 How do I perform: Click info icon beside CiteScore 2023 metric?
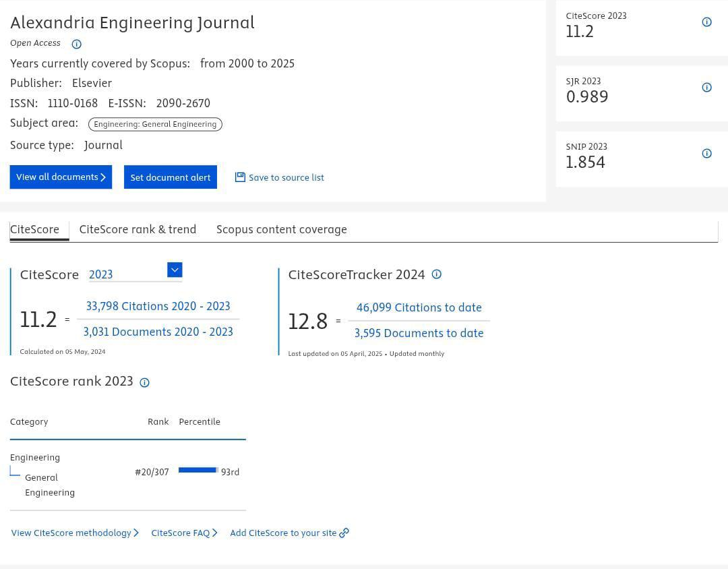706,22
